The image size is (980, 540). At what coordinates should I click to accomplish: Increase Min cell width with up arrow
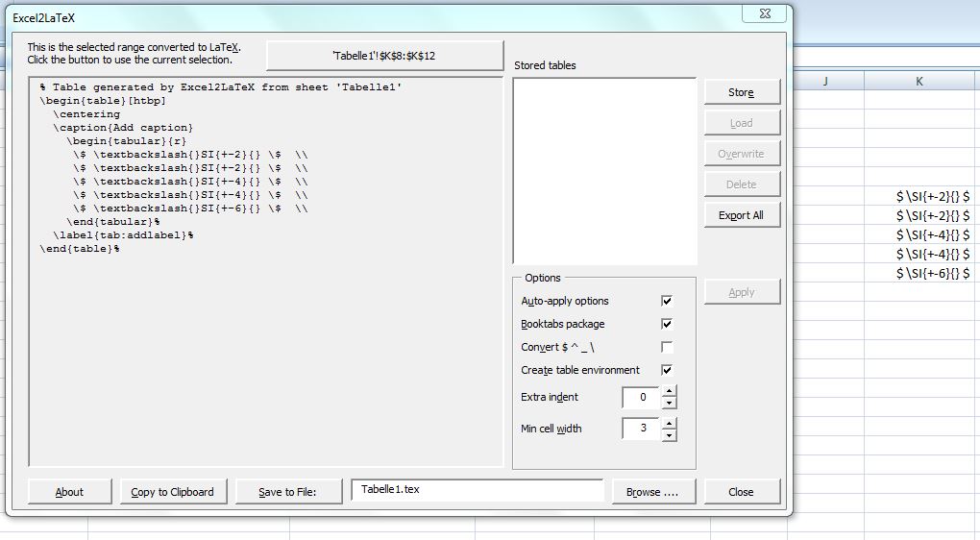point(670,423)
